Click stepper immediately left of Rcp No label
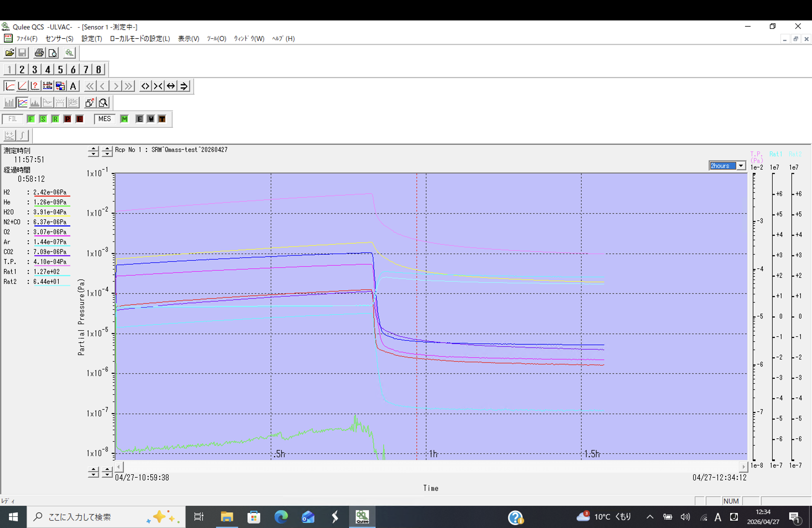The image size is (812, 528). click(x=107, y=151)
